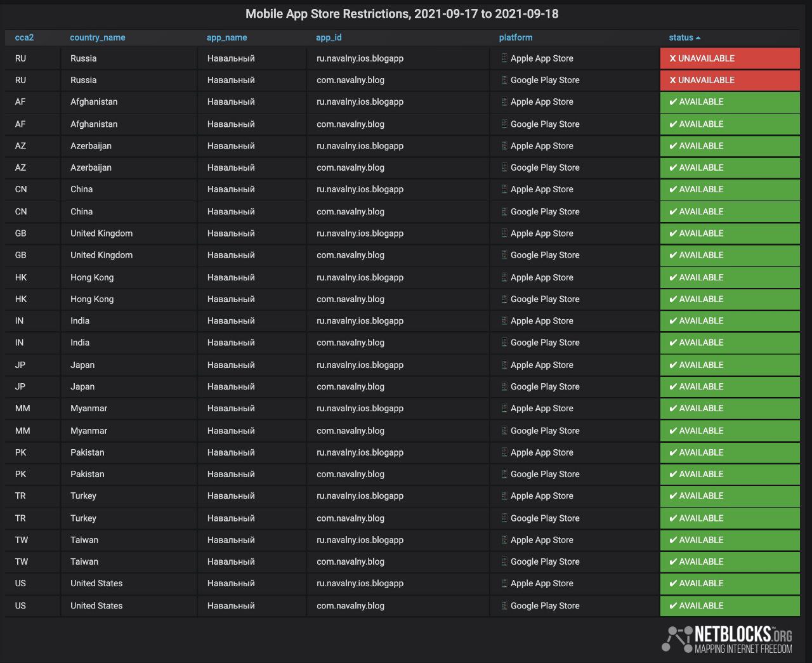
Task: Select com.navalny.blog in the Japan row
Action: (350, 386)
